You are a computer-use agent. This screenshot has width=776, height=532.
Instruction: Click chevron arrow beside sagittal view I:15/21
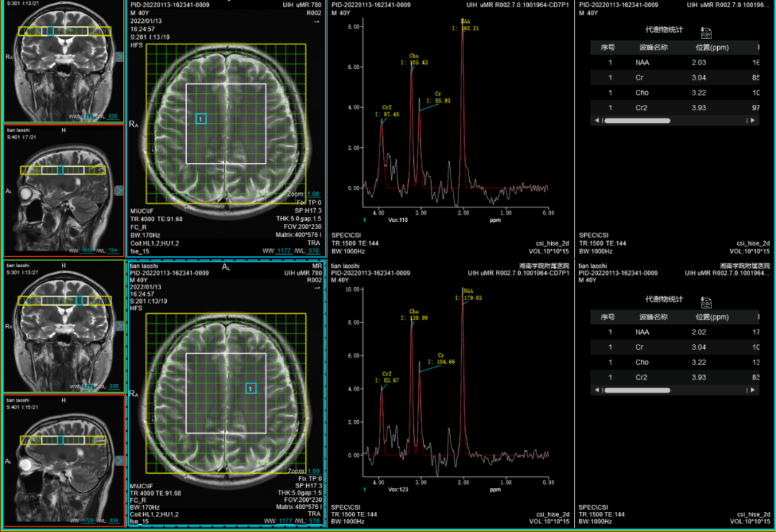point(119,460)
